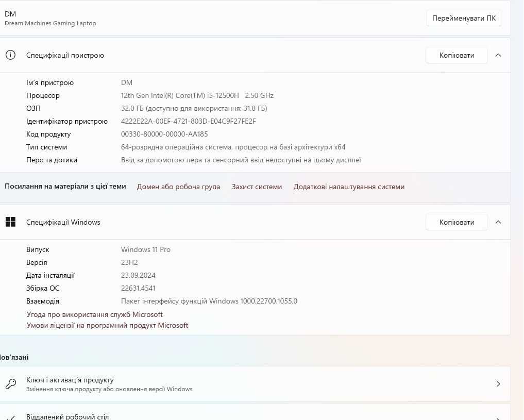Click the Перо та дотики label
The image size is (524, 420).
52,160
